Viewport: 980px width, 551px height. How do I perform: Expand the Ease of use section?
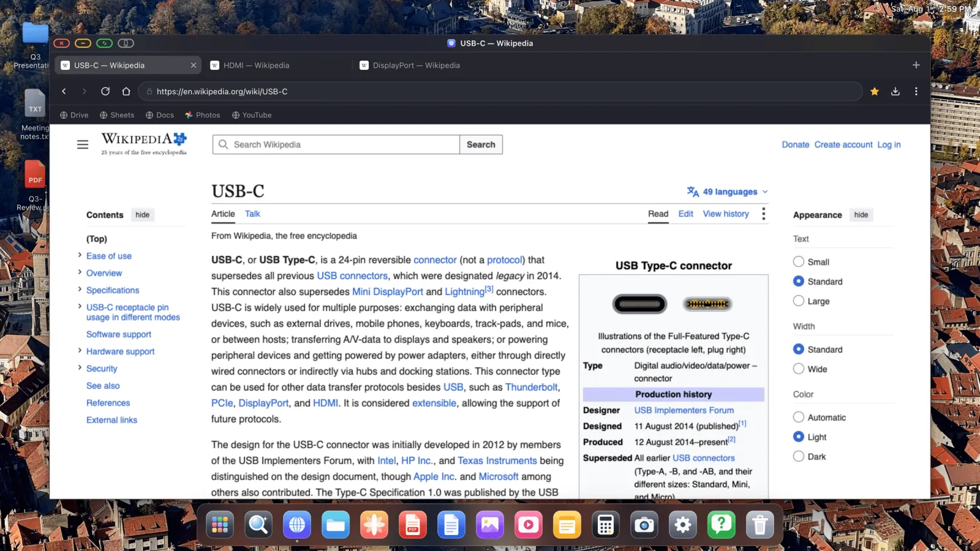[80, 255]
